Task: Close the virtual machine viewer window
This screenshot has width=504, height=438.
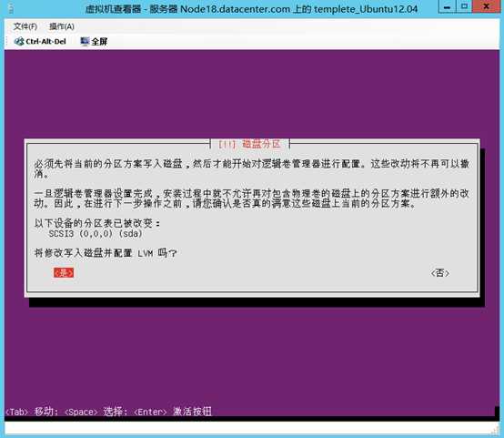Action: (487, 6)
